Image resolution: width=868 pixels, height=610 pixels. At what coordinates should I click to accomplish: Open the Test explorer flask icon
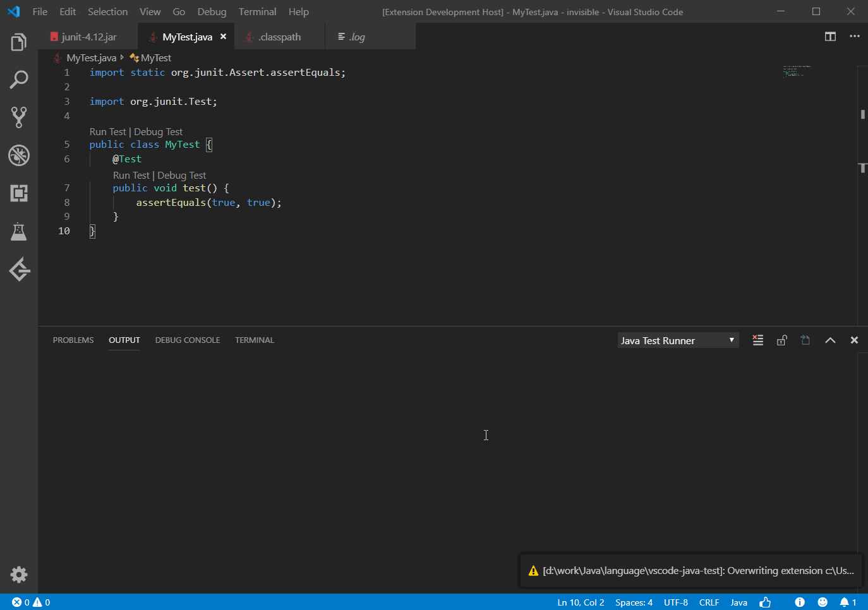19,231
